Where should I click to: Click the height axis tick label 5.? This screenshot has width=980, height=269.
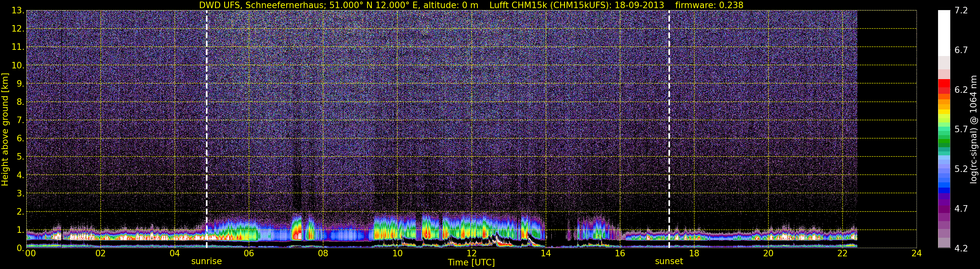pyautogui.click(x=20, y=157)
